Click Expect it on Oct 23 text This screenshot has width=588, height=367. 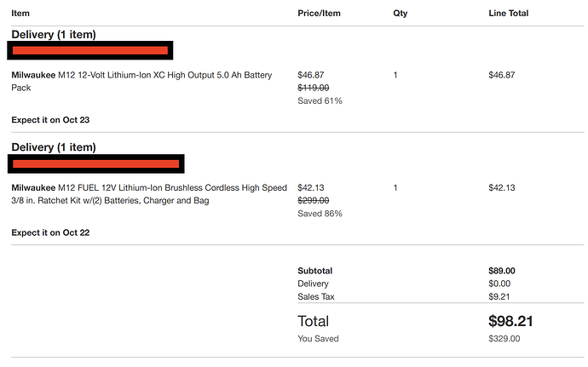pos(50,120)
